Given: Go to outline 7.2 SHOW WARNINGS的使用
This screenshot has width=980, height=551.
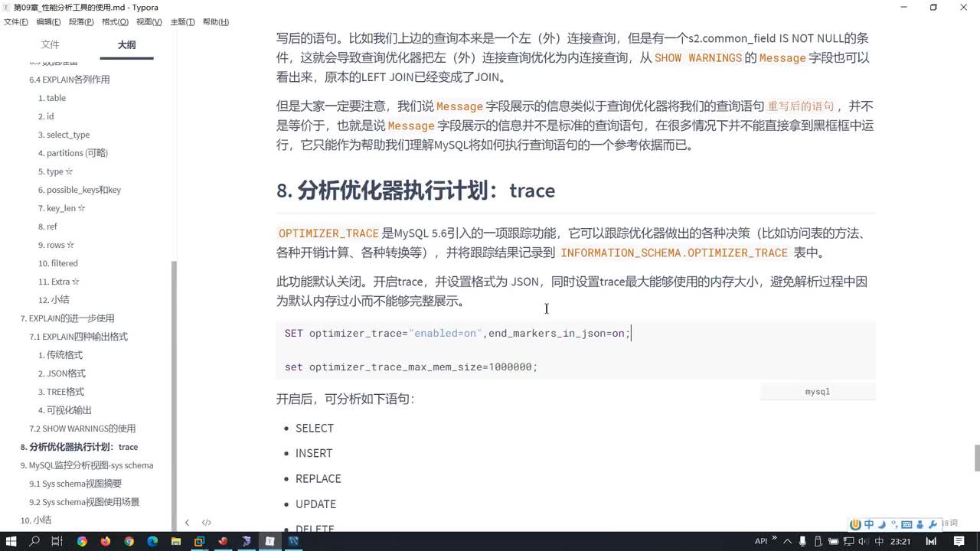Looking at the screenshot, I should coord(83,429).
